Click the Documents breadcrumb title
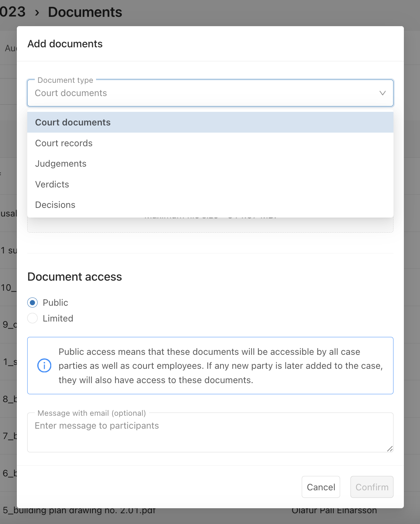Image resolution: width=420 pixels, height=524 pixels. [85, 12]
